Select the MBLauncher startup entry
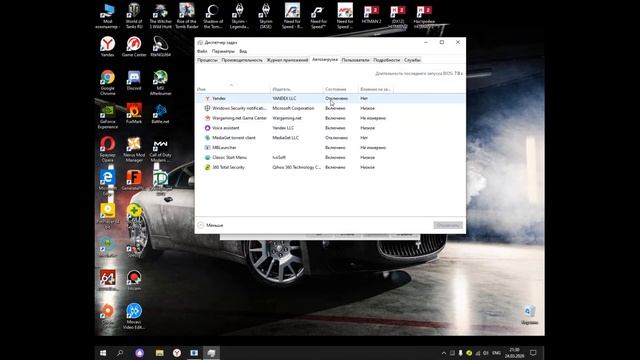This screenshot has width=640, height=360. pyautogui.click(x=330, y=147)
